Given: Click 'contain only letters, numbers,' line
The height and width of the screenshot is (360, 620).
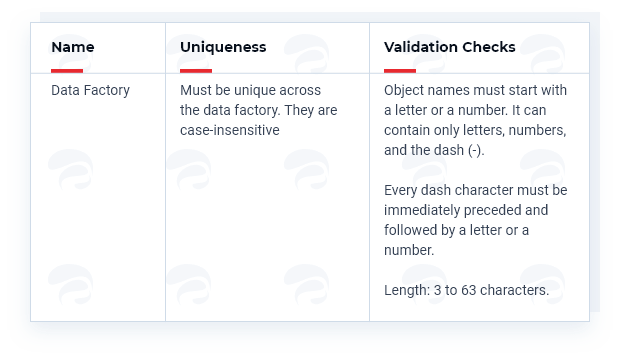Looking at the screenshot, I should 475,130.
